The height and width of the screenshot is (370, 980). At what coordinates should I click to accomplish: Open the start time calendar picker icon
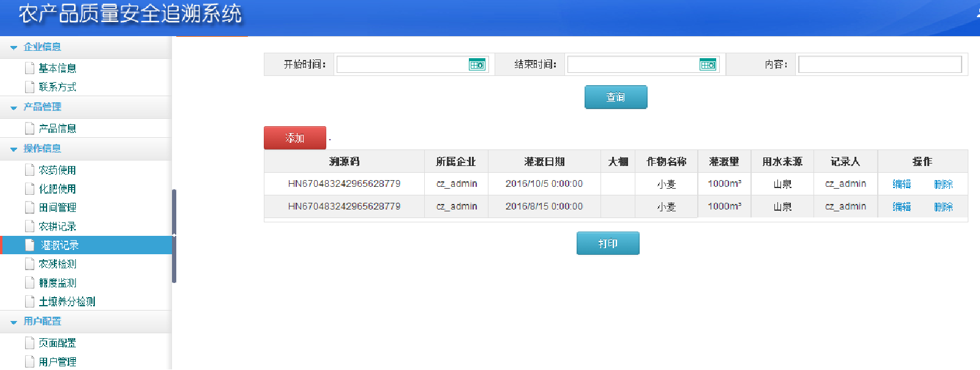(x=477, y=64)
